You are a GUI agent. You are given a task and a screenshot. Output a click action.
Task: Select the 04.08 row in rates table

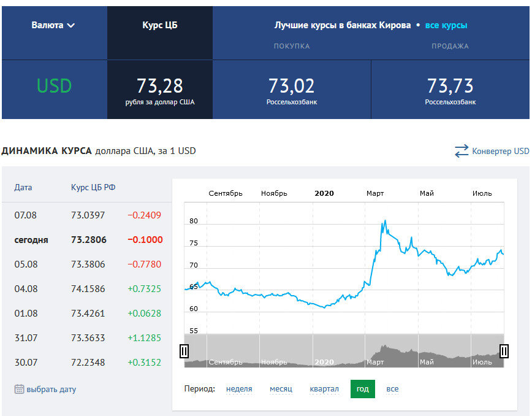coord(88,288)
